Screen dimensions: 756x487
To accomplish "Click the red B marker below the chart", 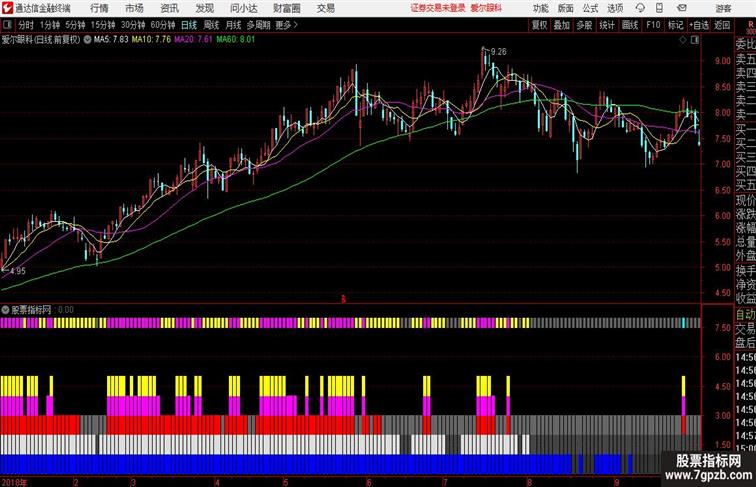I will pos(343,299).
